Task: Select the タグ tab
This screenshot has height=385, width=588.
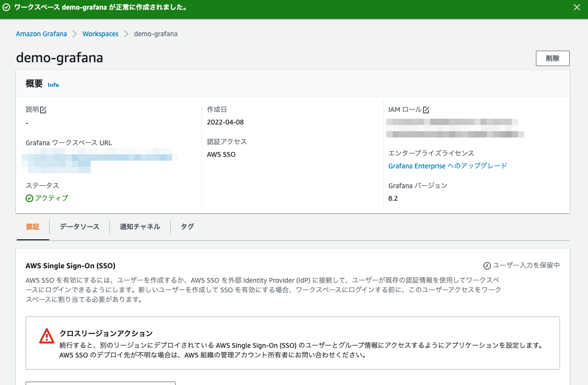Action: 187,226
